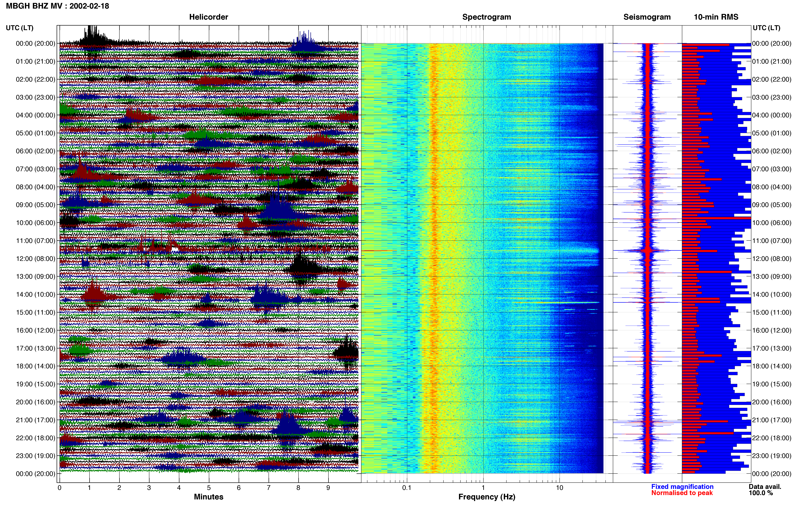The width and height of the screenshot is (812, 508).
Task: Click the 10-min RMS panel heading
Action: click(x=716, y=17)
